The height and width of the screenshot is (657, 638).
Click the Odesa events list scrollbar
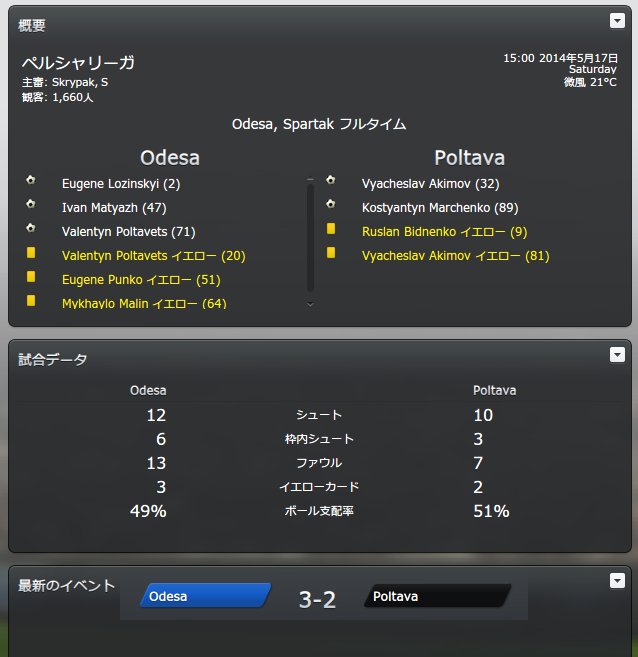point(310,238)
